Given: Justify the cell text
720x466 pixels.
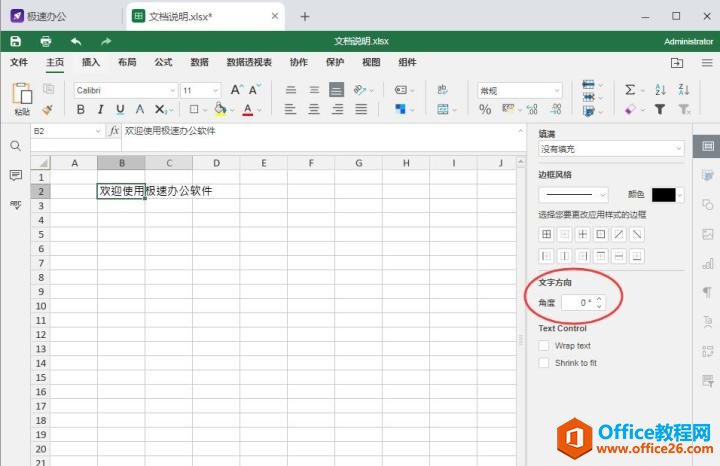Looking at the screenshot, I should [361, 109].
